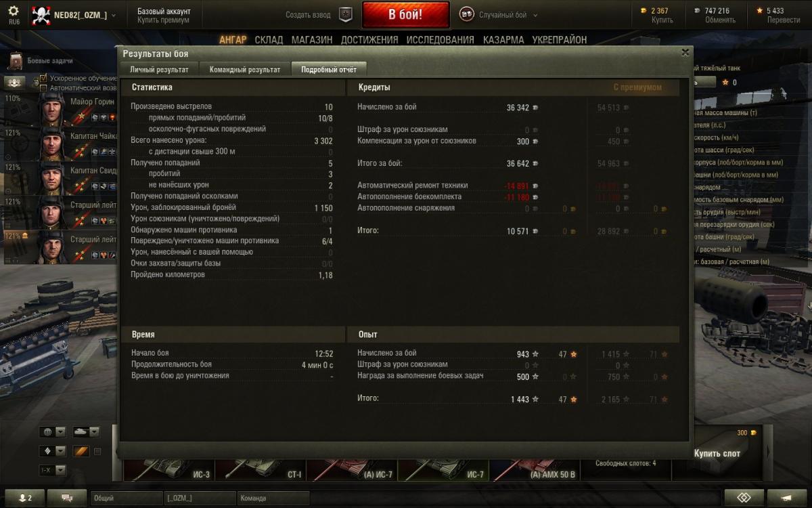Click the crew group icon button
The image size is (812, 508).
[16, 82]
